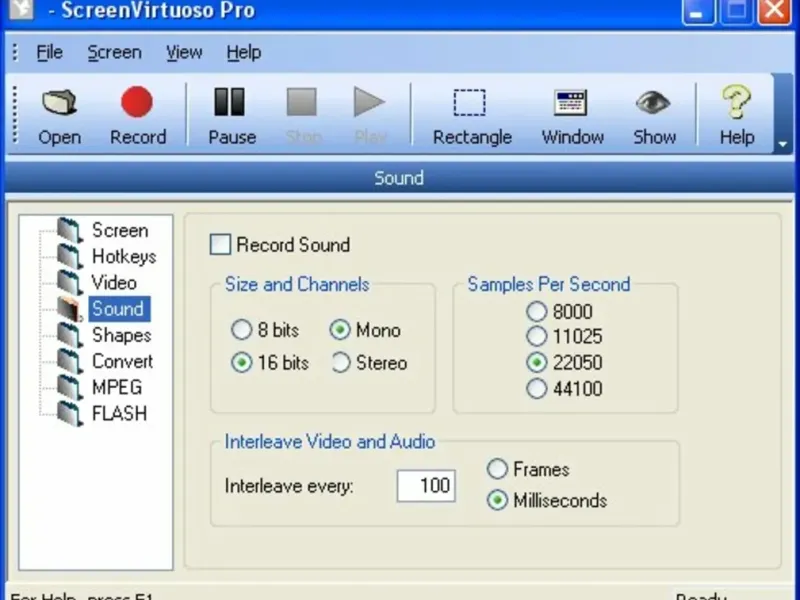This screenshot has height=600, width=800.
Task: Select Screen in the settings tree
Action: [x=120, y=230]
